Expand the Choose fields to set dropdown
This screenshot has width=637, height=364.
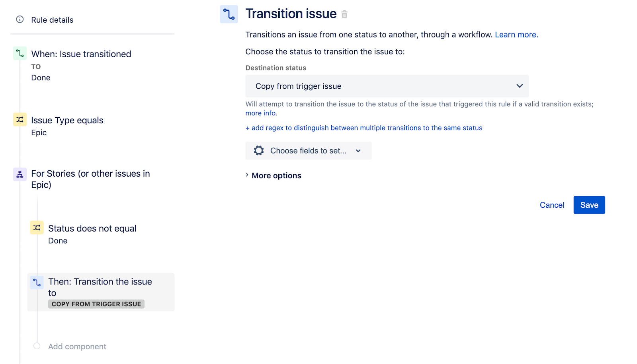click(x=358, y=151)
